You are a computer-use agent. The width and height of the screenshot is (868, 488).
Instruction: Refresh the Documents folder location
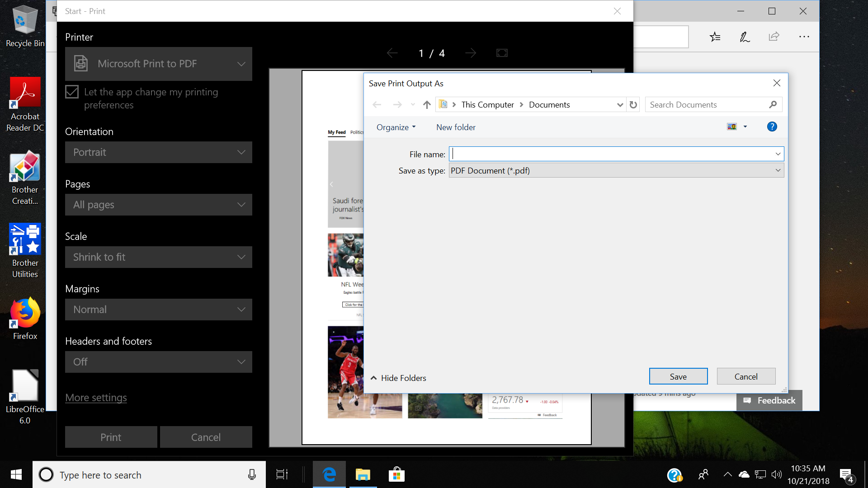click(x=633, y=105)
